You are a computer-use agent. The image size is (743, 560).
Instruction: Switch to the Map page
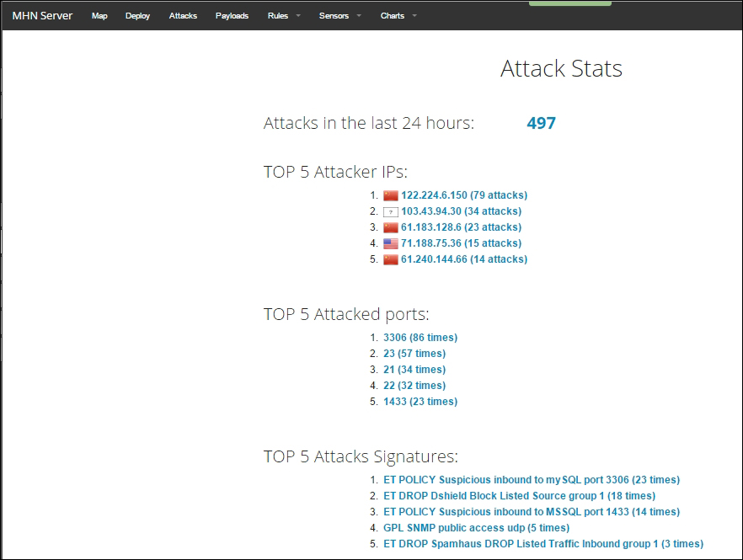99,15
